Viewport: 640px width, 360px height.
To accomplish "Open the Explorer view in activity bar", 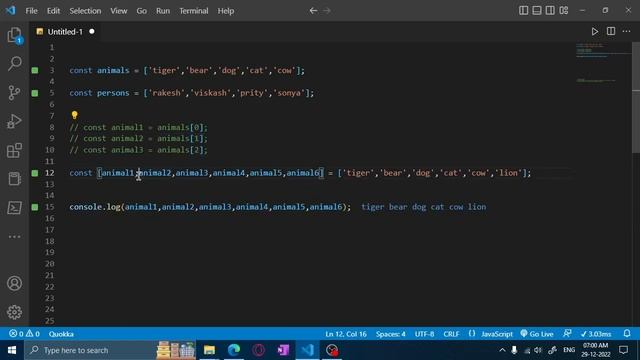I will tap(14, 35).
